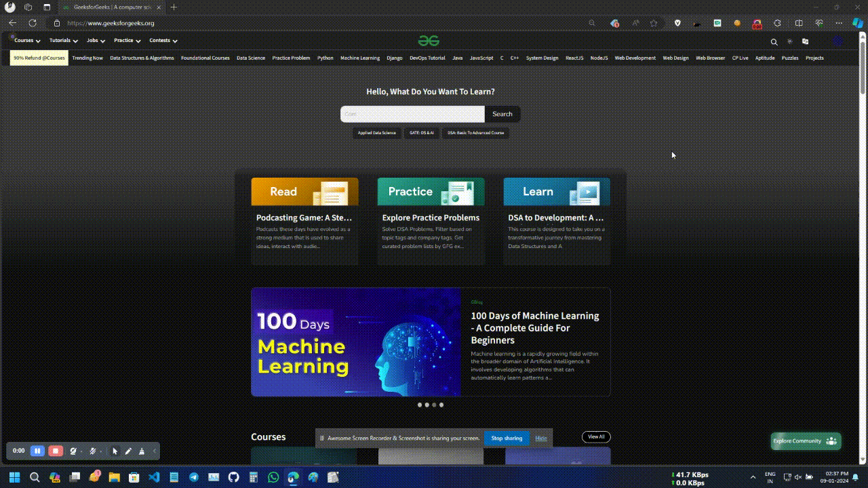Click the GeeksforGeeks logo in the header
Viewport: 868px width, 488px height.
coord(429,41)
